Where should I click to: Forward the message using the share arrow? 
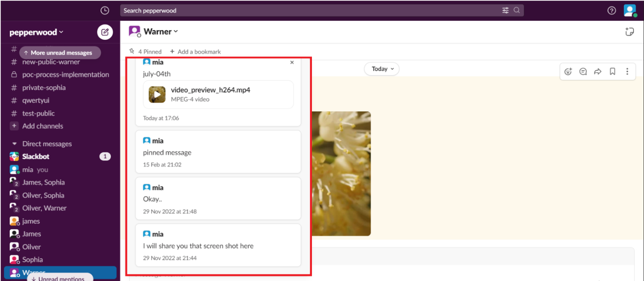598,71
